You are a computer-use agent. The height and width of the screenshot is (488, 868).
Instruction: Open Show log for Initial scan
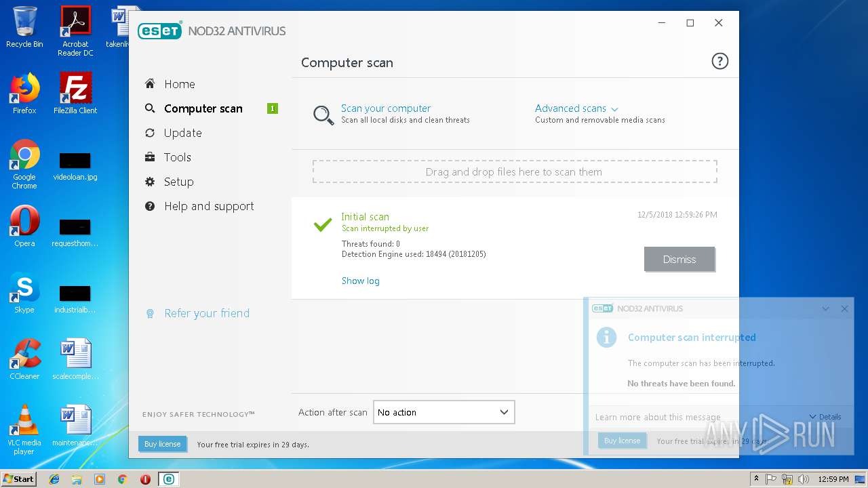[x=361, y=281]
